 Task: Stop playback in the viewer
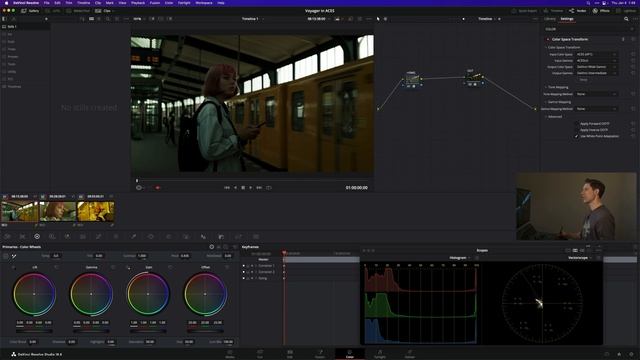coord(243,188)
